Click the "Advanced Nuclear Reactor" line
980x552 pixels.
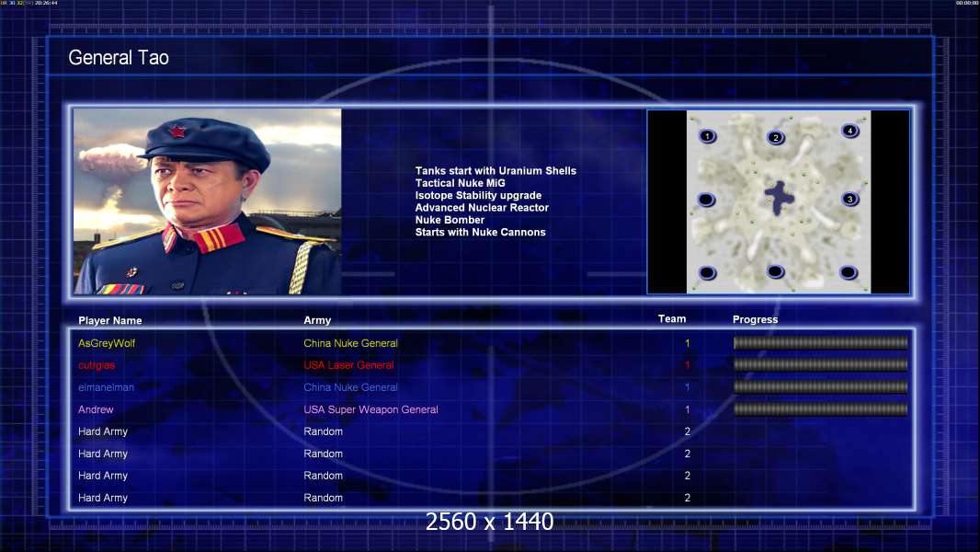pos(482,208)
